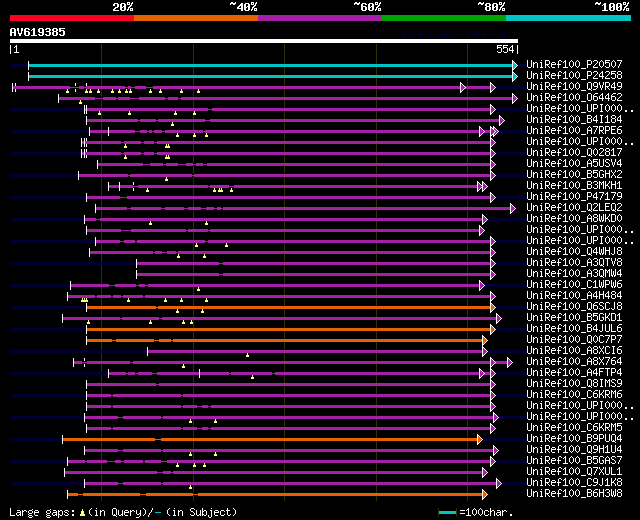Select the UniRef100_B5GKD1 label
Screen dimensions: 640x520
(x=574, y=318)
